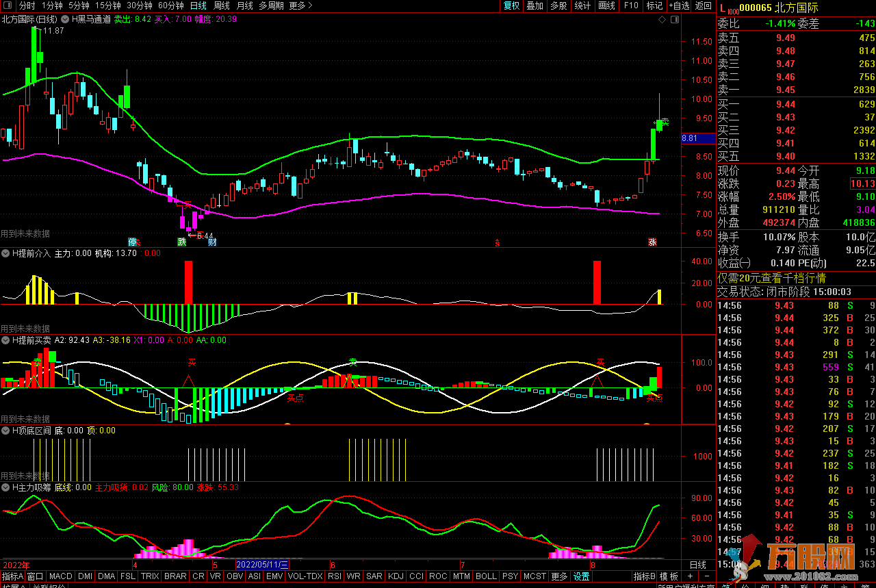
Task: Click the diamond icon in chart header
Action: 662,20
